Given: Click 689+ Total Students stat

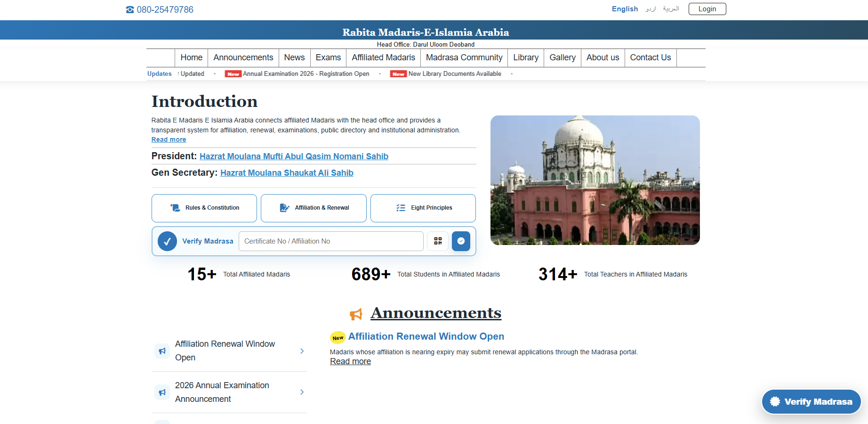Looking at the screenshot, I should (426, 274).
